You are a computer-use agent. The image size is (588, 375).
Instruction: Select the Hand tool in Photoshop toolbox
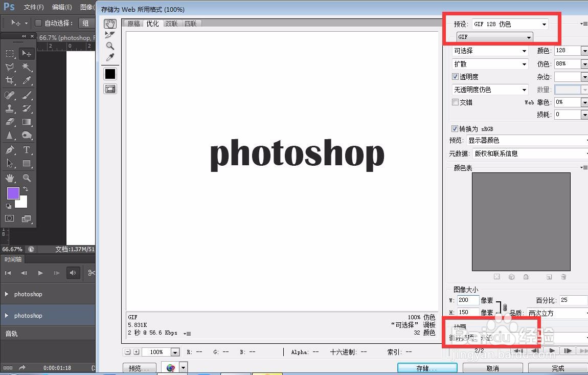10,178
